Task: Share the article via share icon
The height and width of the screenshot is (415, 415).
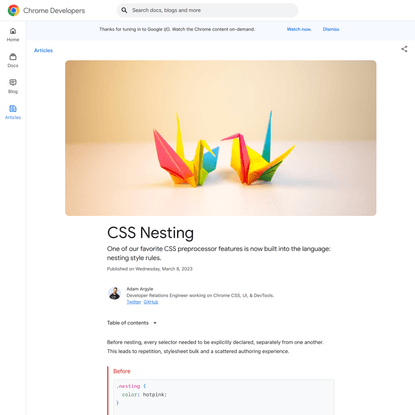Action: [x=404, y=49]
